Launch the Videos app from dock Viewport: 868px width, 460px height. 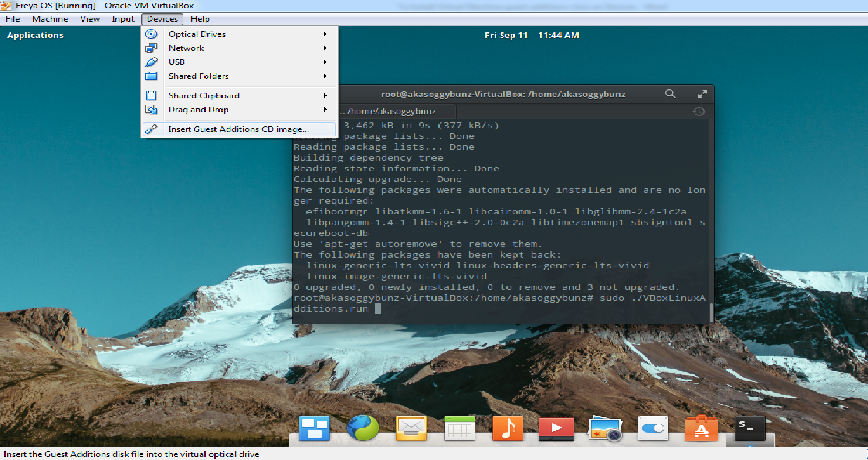coord(556,429)
